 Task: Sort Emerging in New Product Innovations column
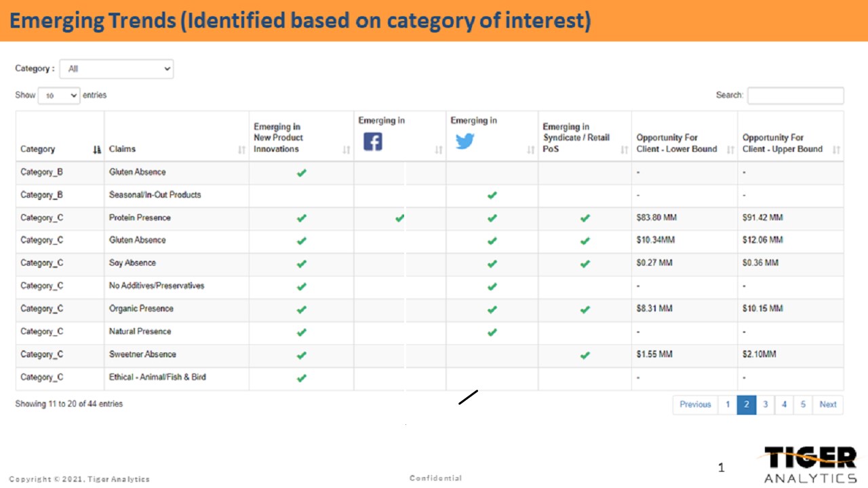pos(347,150)
